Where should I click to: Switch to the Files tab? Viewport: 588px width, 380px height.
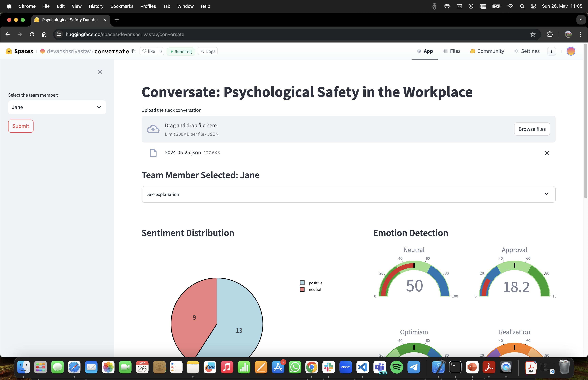click(452, 51)
